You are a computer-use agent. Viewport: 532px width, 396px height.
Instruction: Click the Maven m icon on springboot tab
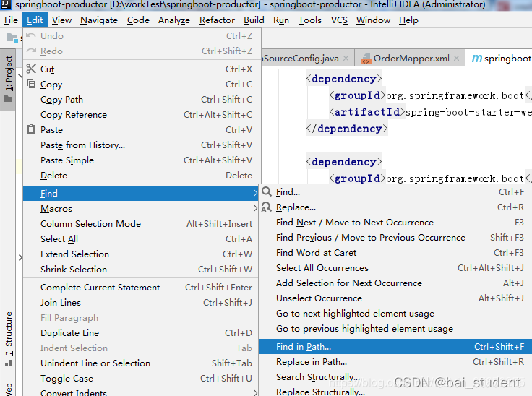[476, 59]
